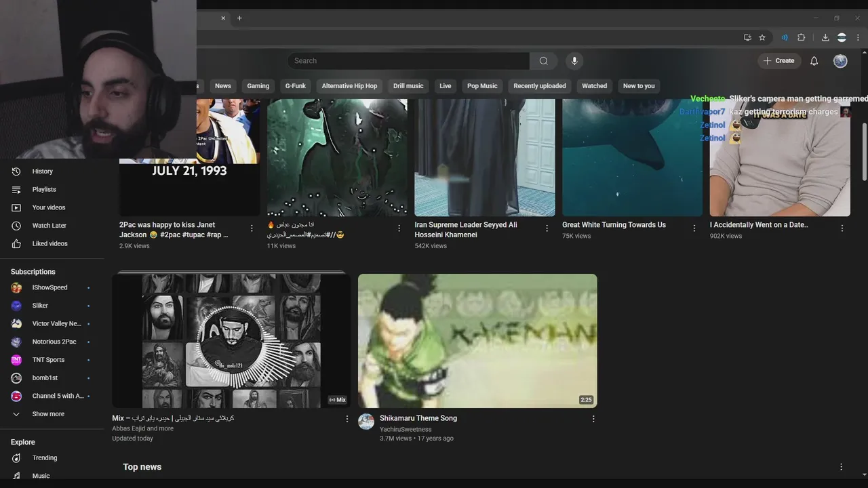Open a new browser tab
Viewport: 868px width, 488px height.
pyautogui.click(x=239, y=18)
